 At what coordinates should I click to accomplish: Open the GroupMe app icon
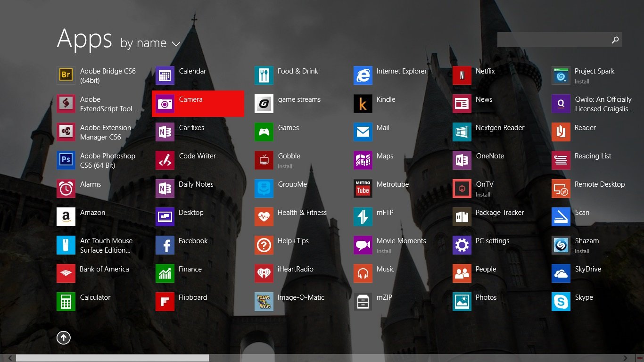[264, 189]
